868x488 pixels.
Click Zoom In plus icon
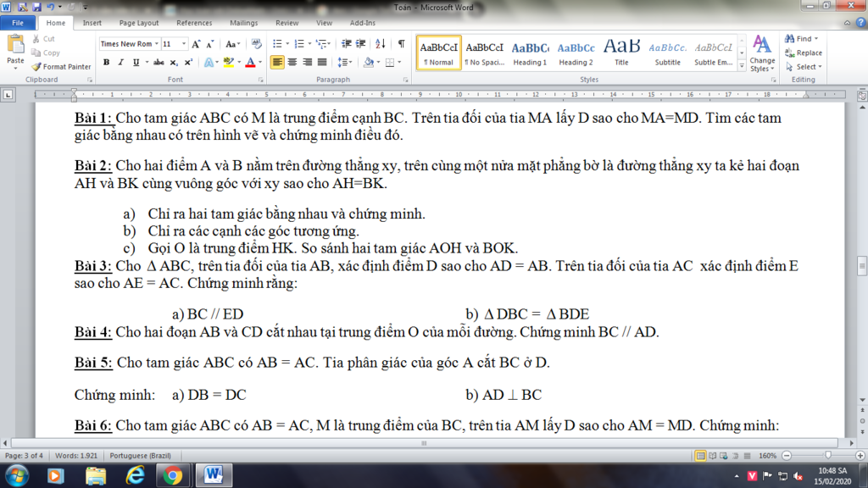[x=860, y=455]
